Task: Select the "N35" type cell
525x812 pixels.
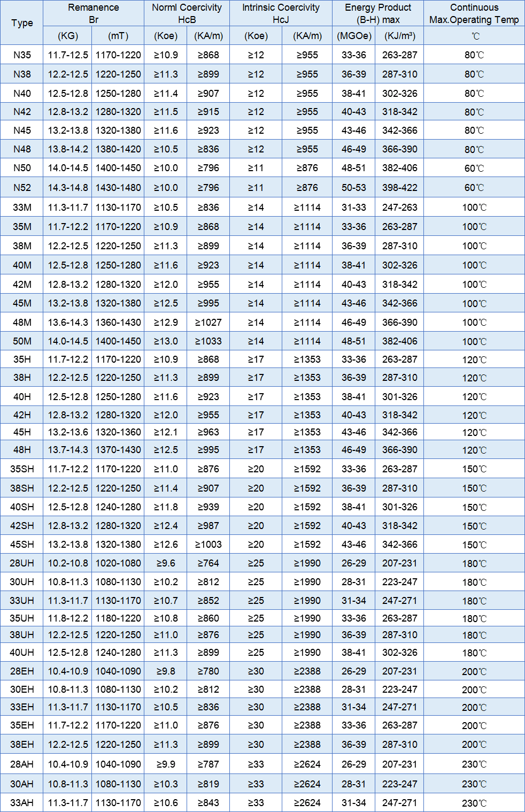Action: coord(22,55)
